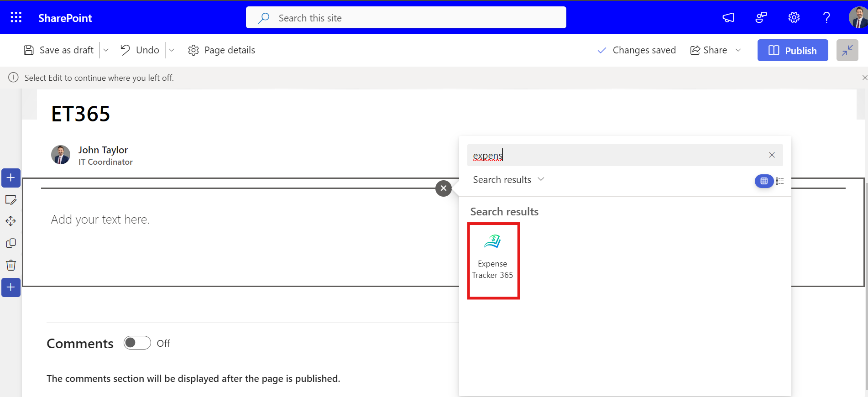868x397 pixels.
Task: Click the Changes saved status
Action: coord(637,50)
